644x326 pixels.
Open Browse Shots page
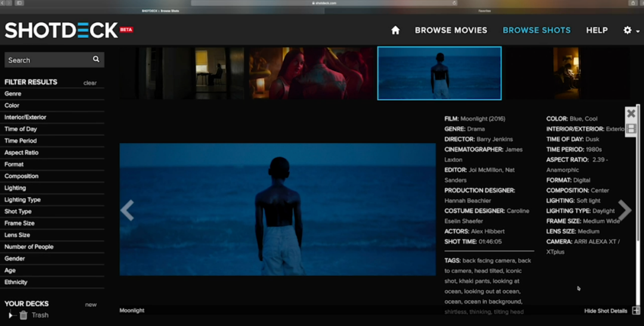(537, 30)
